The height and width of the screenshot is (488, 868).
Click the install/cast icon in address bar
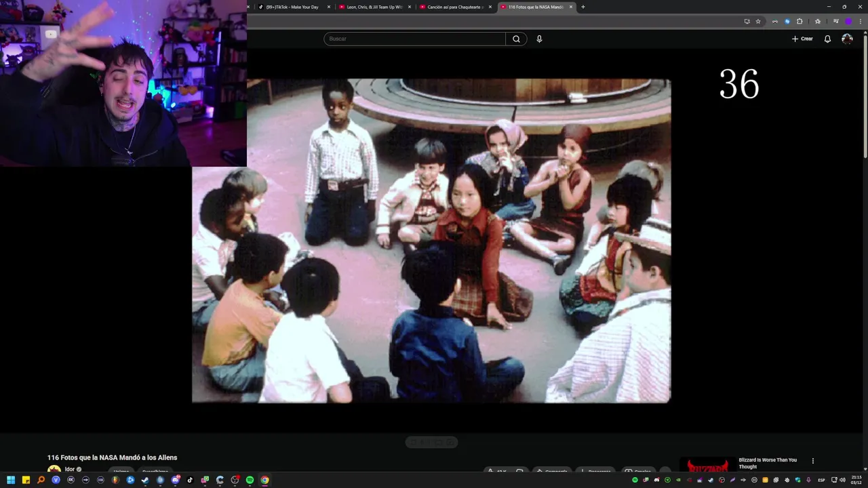point(747,21)
